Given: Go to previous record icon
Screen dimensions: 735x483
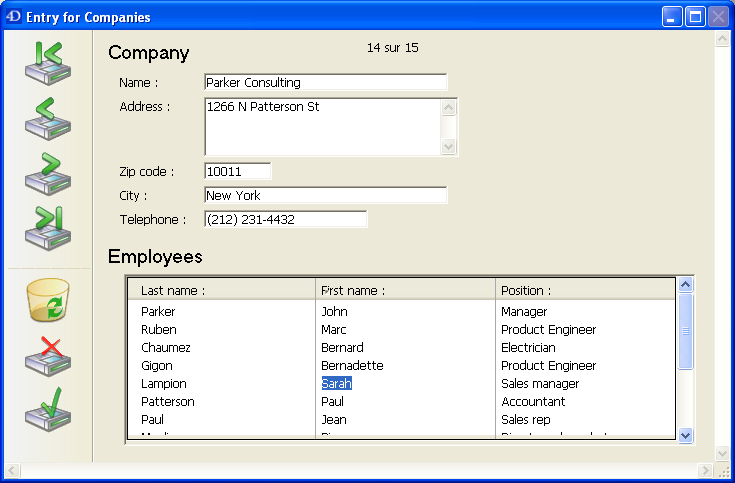Looking at the screenshot, I should point(47,119).
